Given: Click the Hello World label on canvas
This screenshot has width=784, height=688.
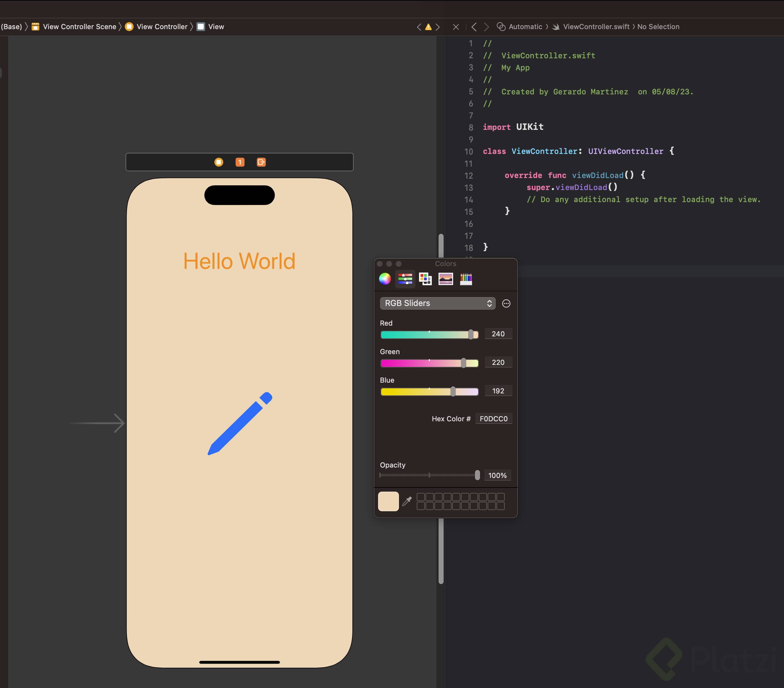Looking at the screenshot, I should (x=239, y=261).
